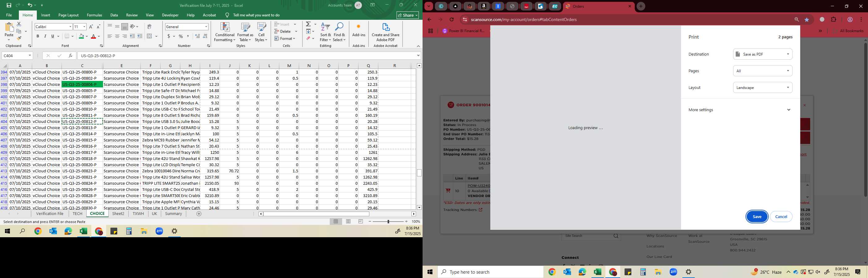Click the Windows search box
868x278 pixels.
pyautogui.click(x=490, y=272)
